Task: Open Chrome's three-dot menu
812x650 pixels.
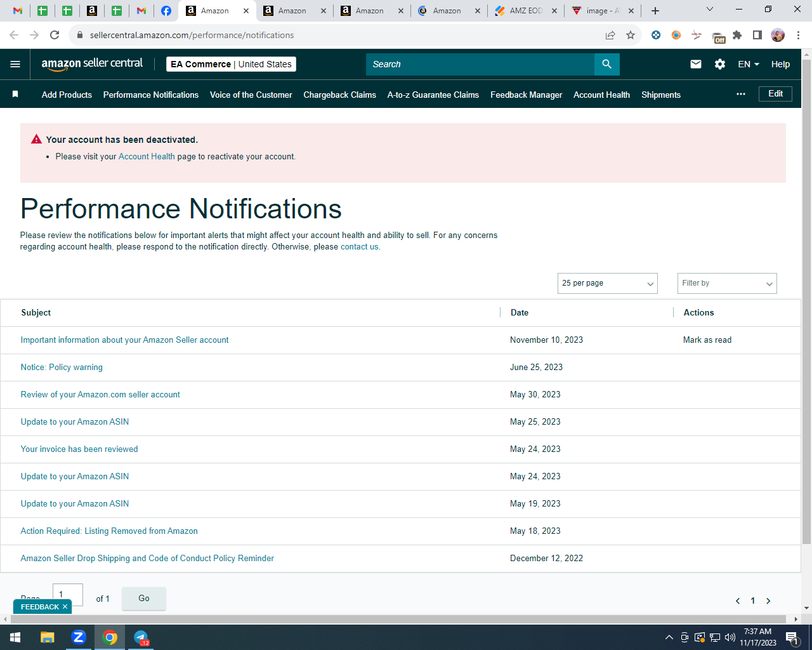Action: point(798,35)
